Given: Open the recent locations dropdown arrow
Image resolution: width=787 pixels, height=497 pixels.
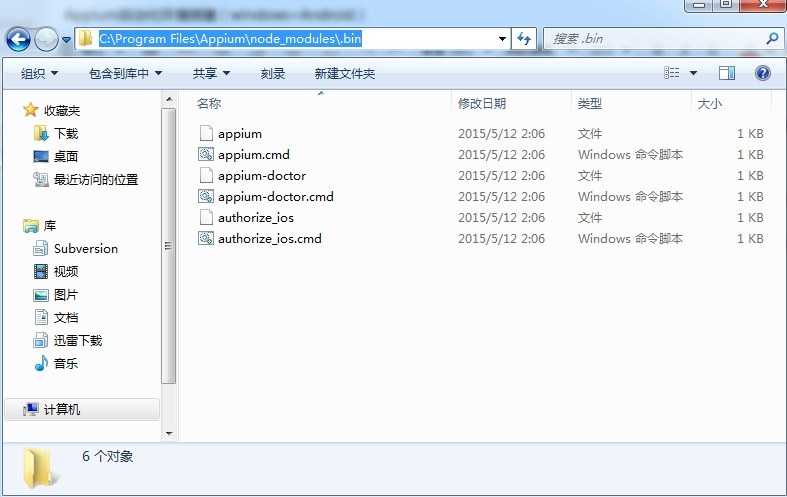Looking at the screenshot, I should [x=66, y=39].
